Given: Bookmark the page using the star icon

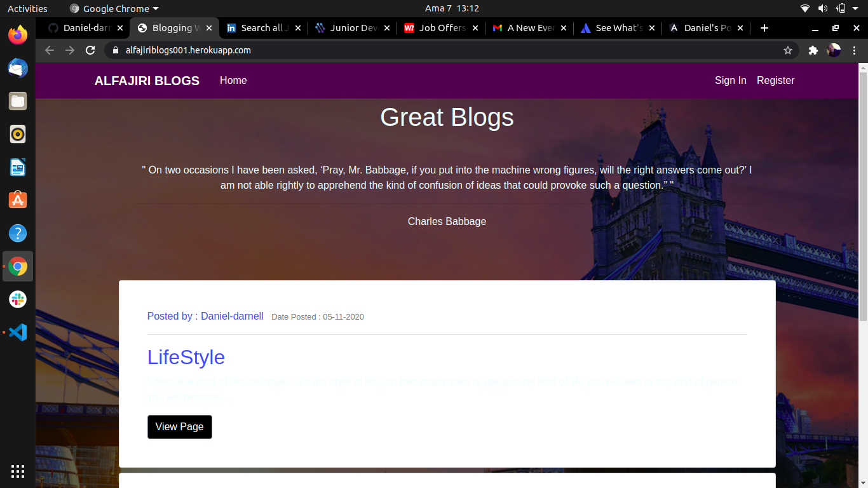Looking at the screenshot, I should [x=788, y=50].
